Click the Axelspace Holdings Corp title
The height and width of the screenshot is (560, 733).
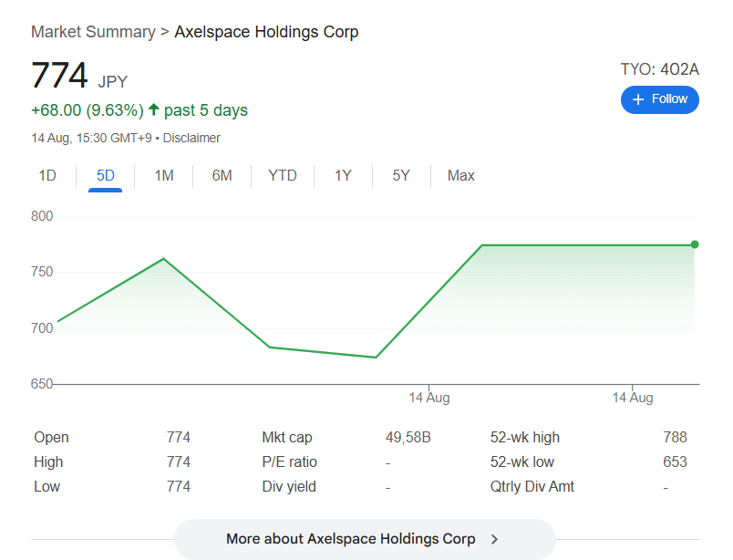266,32
